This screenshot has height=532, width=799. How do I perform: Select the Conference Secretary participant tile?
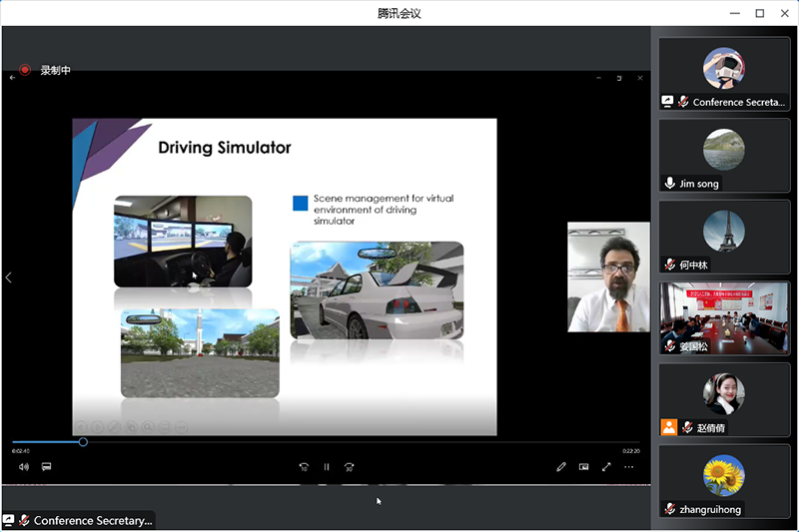724,74
